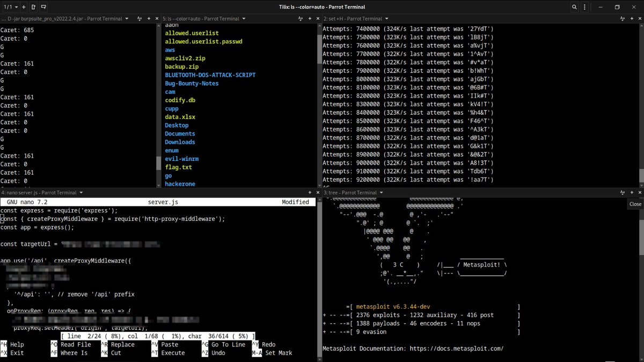The height and width of the screenshot is (362, 644).
Task: Toggle read-only icon in ls terminal pane
Action: click(x=301, y=19)
